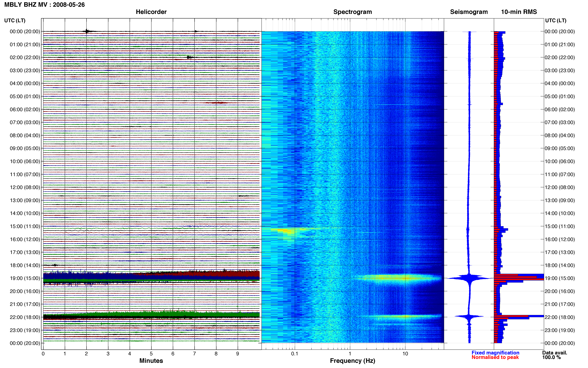588x368 pixels.
Task: Click left time label '11:00 (07:00)'
Action: (25, 174)
